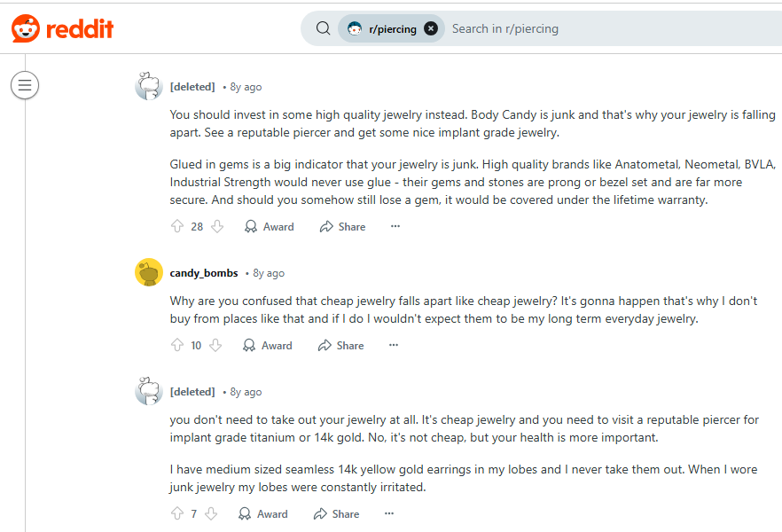Downvote candy_bombs' comment
782x532 pixels.
(x=215, y=345)
